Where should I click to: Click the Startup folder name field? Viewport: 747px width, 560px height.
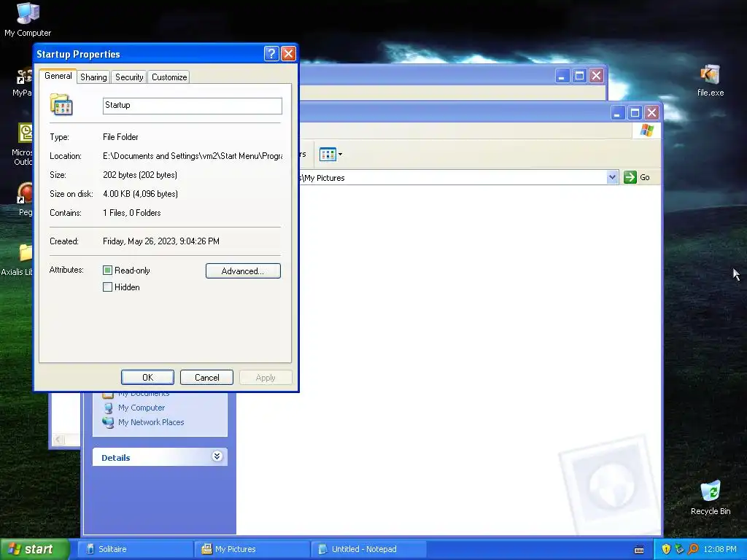click(x=193, y=106)
